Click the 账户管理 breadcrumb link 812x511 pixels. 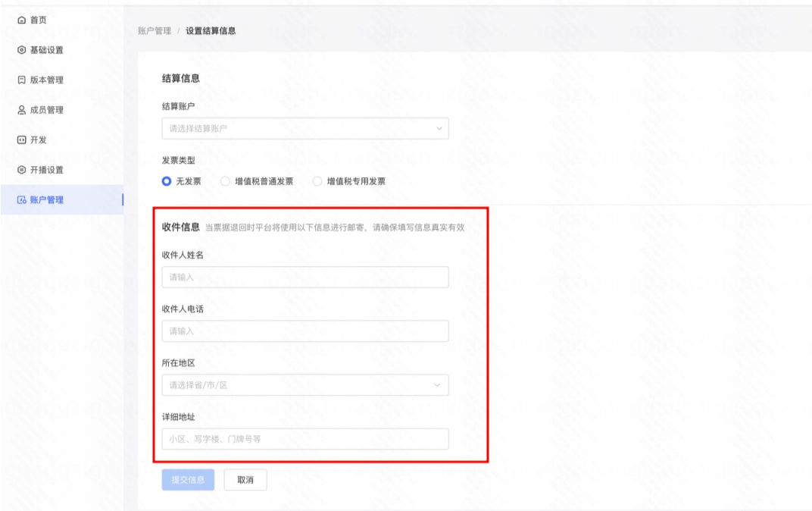(x=155, y=30)
